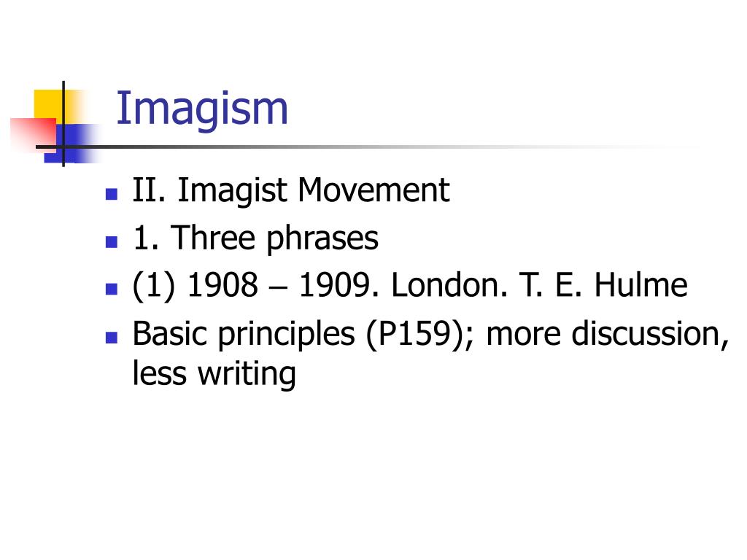Click the vertical black line in logo

click(x=63, y=124)
